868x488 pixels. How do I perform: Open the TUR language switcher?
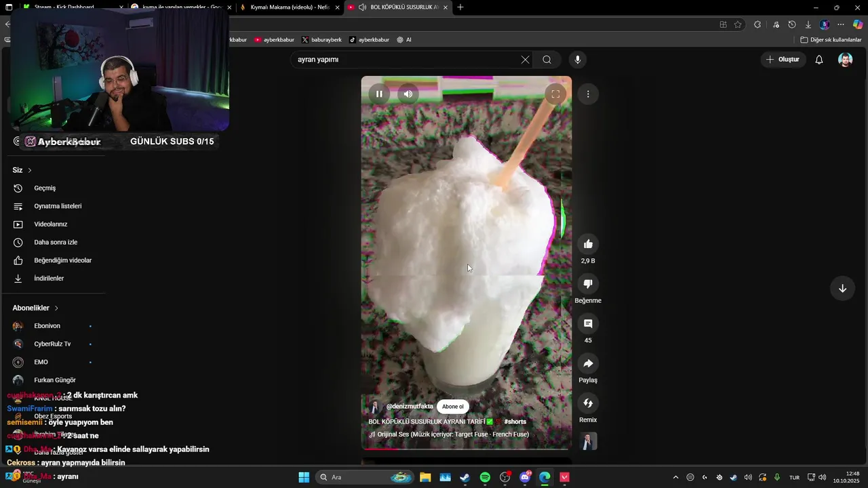pyautogui.click(x=794, y=477)
